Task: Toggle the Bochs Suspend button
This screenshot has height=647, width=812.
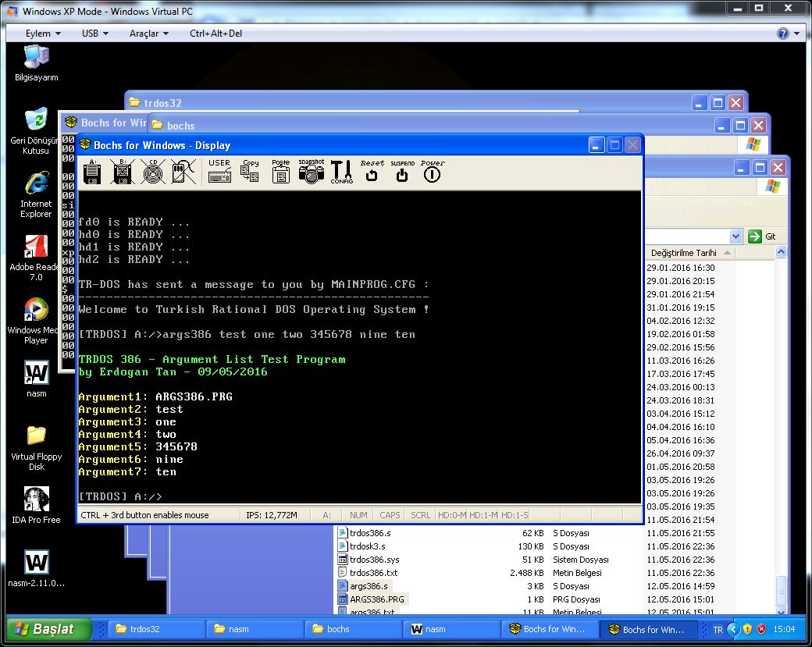Action: (x=402, y=172)
